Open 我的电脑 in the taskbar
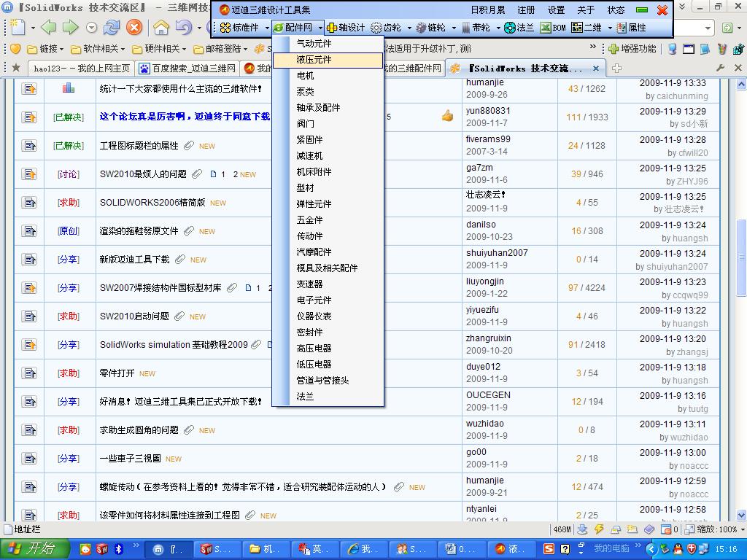The width and height of the screenshot is (747, 560). coord(611,548)
